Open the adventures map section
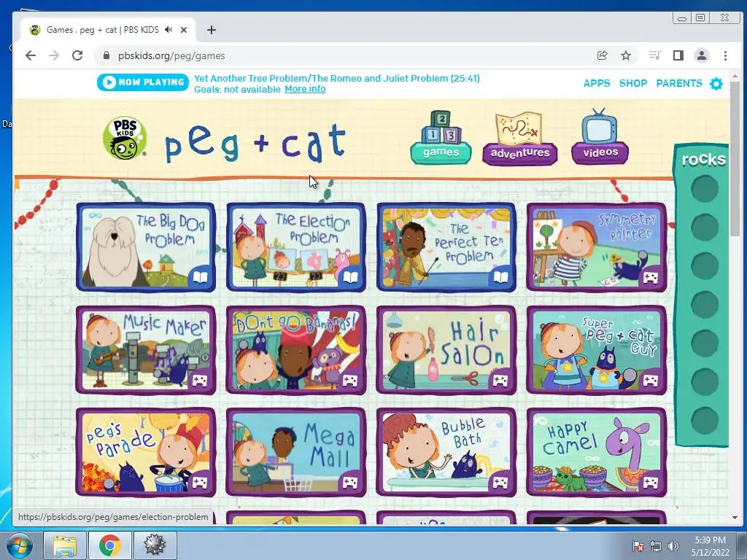 519,139
